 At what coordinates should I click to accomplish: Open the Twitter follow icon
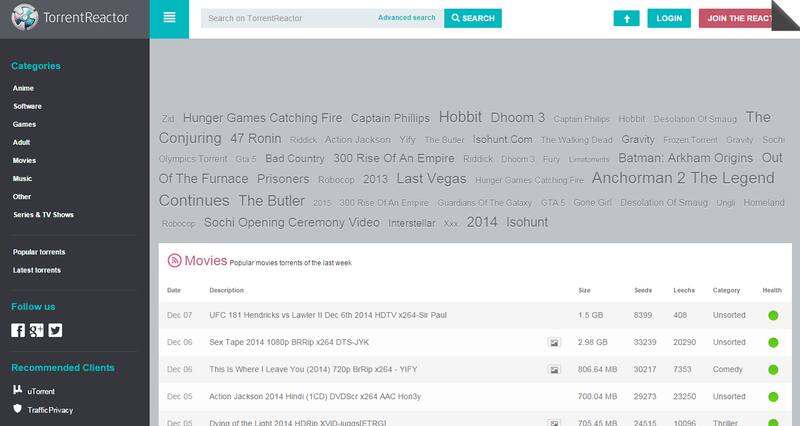(x=55, y=330)
